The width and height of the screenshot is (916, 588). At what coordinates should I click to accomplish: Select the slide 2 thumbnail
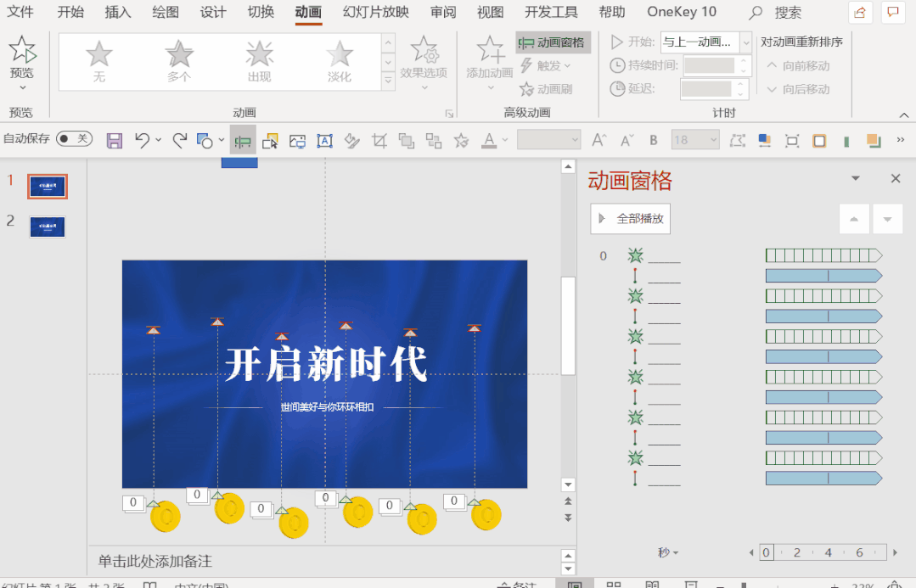pyautogui.click(x=48, y=227)
